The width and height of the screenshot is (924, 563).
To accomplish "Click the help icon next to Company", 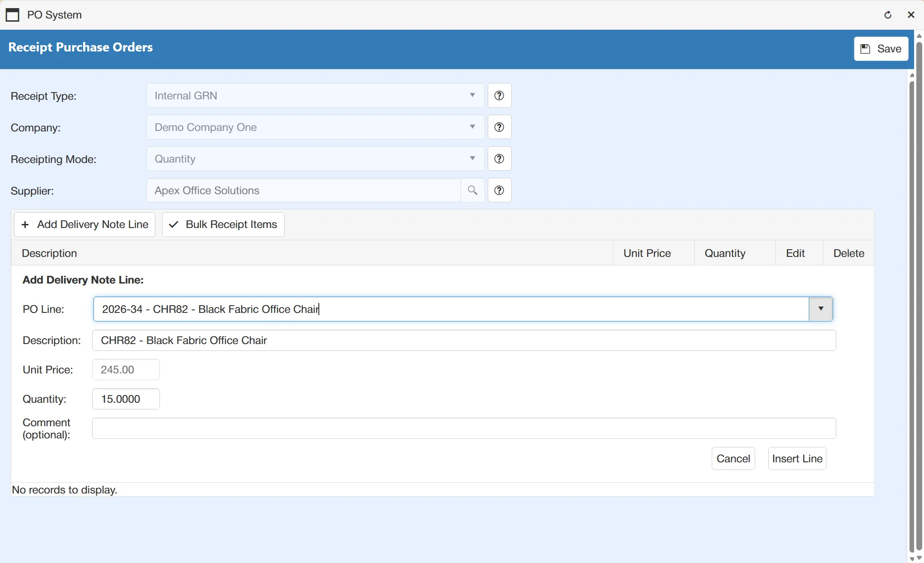I will pos(499,127).
